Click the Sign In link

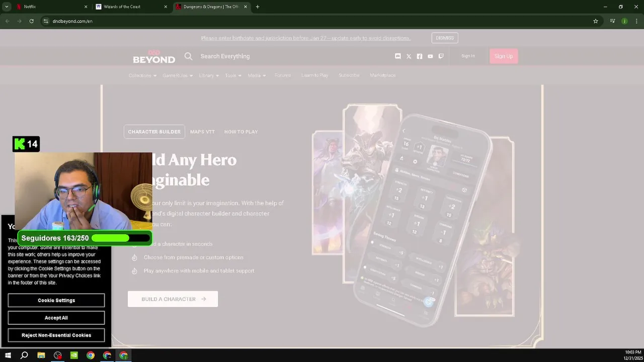point(468,56)
